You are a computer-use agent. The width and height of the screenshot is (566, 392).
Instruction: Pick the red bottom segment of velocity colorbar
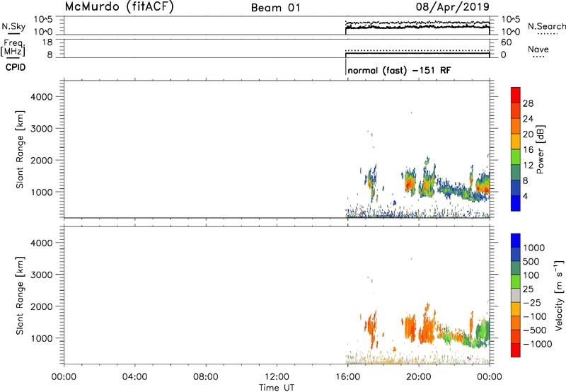tap(516, 350)
